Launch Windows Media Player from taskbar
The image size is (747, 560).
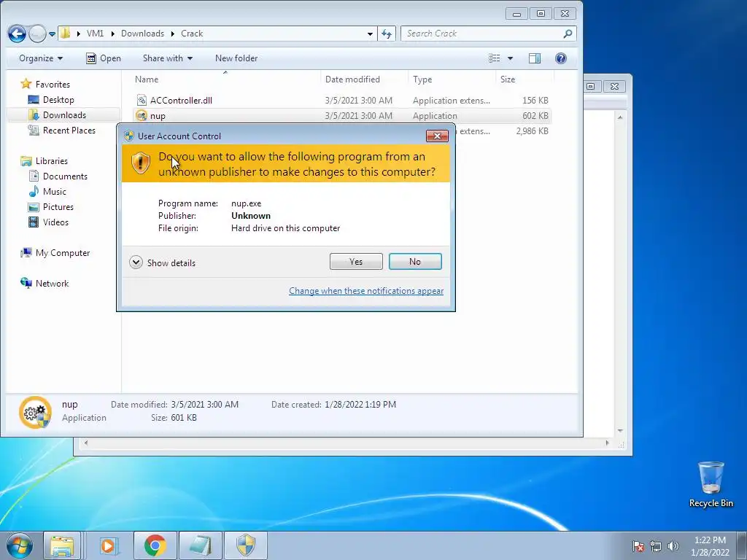point(108,545)
